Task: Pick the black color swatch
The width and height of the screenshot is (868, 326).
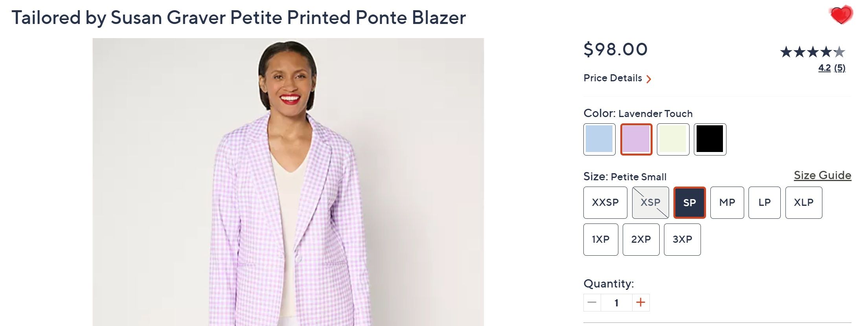Action: click(x=710, y=139)
